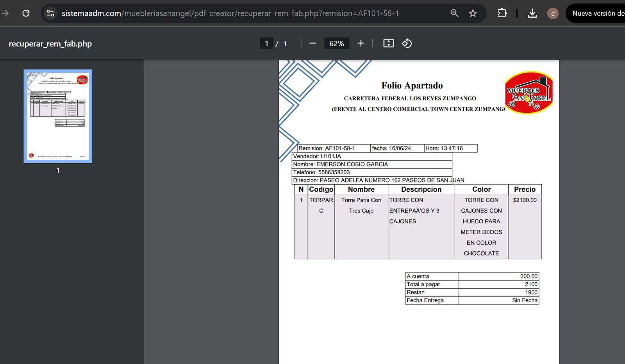Click the Nueva versión update button

tap(597, 13)
